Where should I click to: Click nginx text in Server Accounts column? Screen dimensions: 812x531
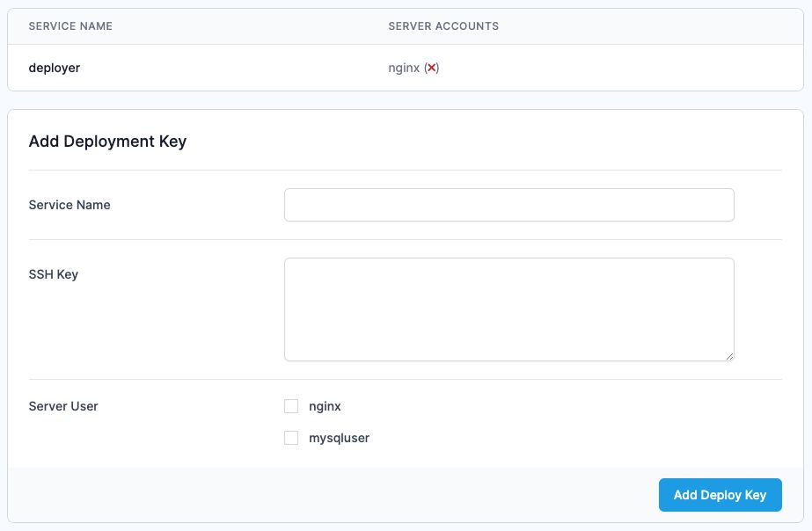point(404,68)
